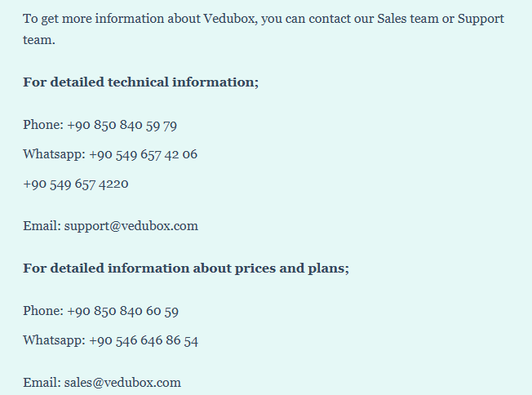Click the word 'Vedubox' in the intro sentence
This screenshot has width=532, height=395.
point(230,19)
